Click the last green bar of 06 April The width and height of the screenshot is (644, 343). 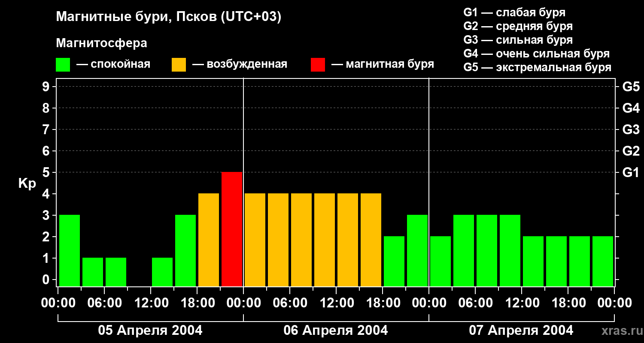[417, 250]
